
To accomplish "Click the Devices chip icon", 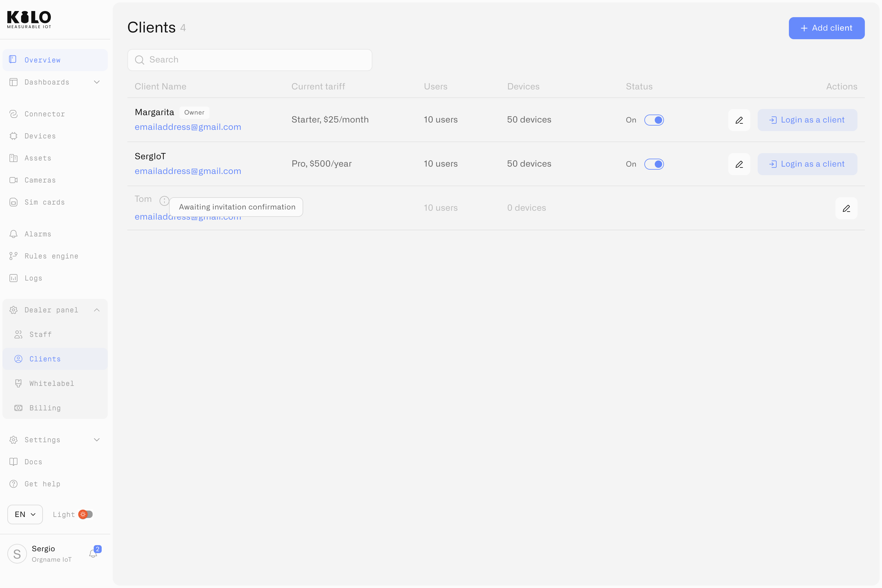I will [x=13, y=136].
